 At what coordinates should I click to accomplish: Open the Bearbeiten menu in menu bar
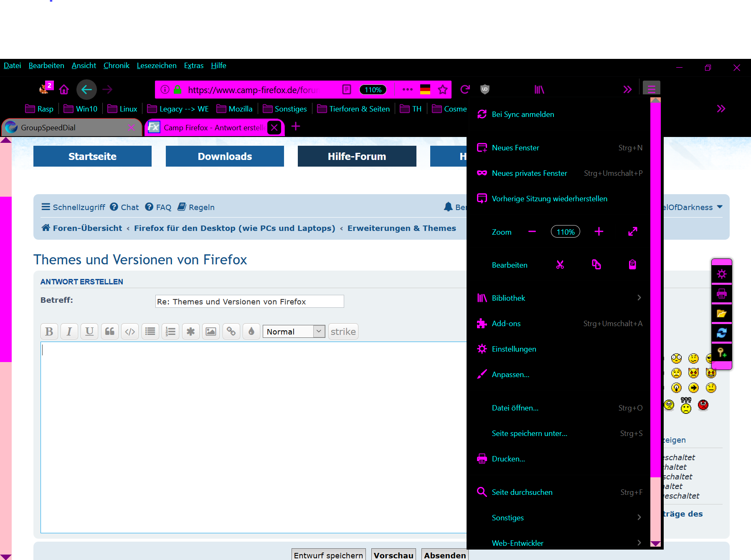(46, 66)
